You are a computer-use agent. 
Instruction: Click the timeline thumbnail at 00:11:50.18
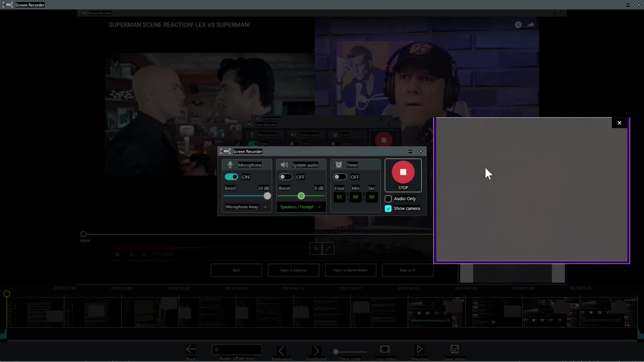pyautogui.click(x=265, y=312)
